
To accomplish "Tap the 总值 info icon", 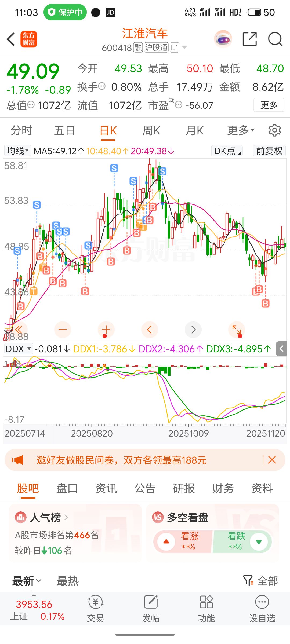I will (x=31, y=105).
